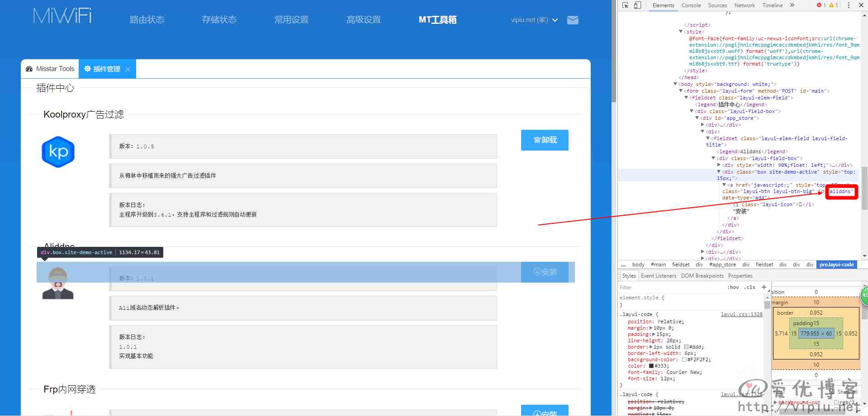
Task: Switch to DevTools Console tab
Action: tap(691, 5)
